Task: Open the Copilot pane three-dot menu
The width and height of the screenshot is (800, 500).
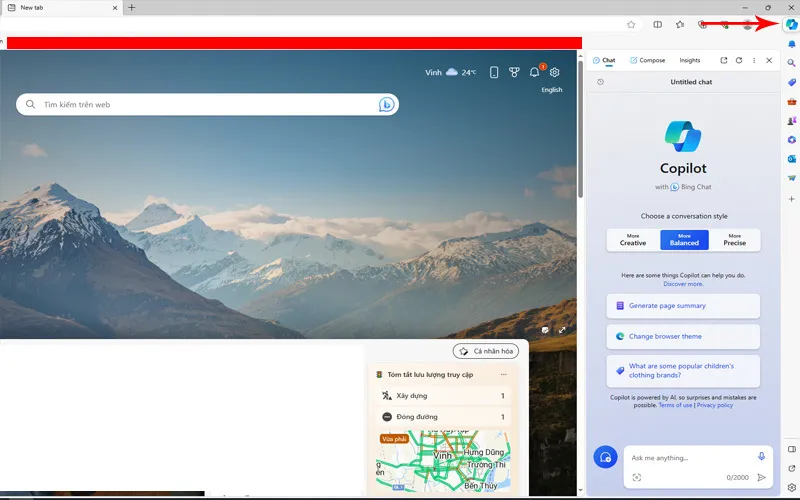Action: 754,61
